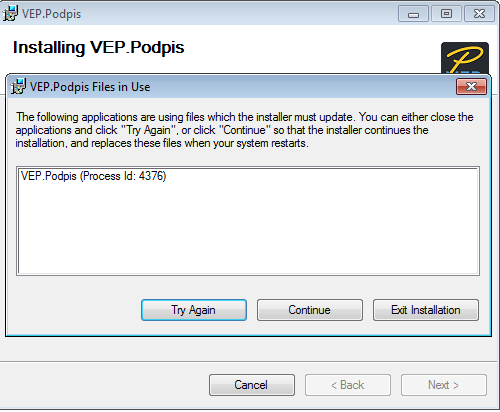This screenshot has width=500, height=412.
Task: Click installer icon in Files in Use dialog title
Action: pos(18,87)
